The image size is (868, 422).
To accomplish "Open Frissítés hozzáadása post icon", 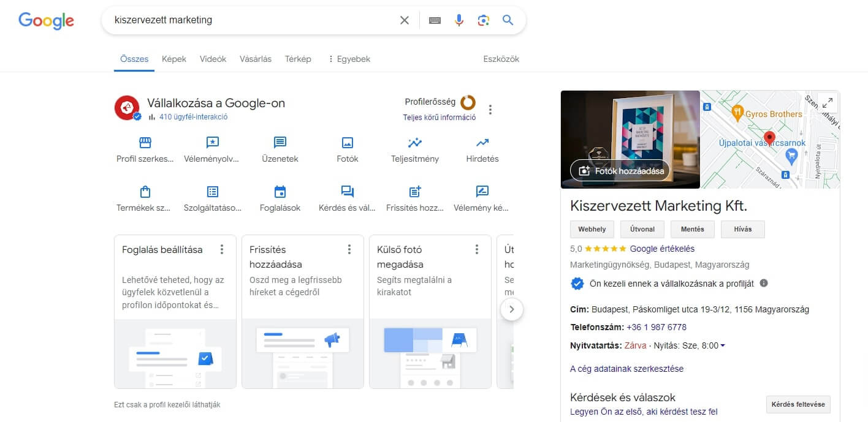I will click(x=415, y=192).
